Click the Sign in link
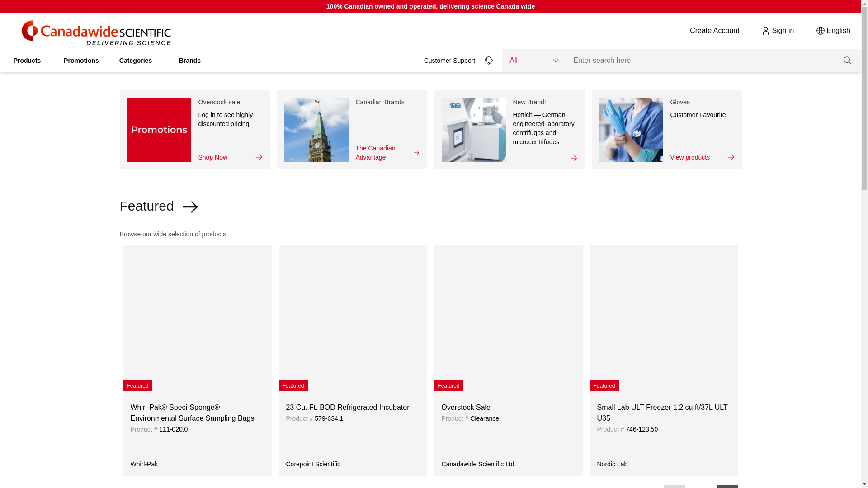Screen dimensions: 868x488 pos(783,31)
